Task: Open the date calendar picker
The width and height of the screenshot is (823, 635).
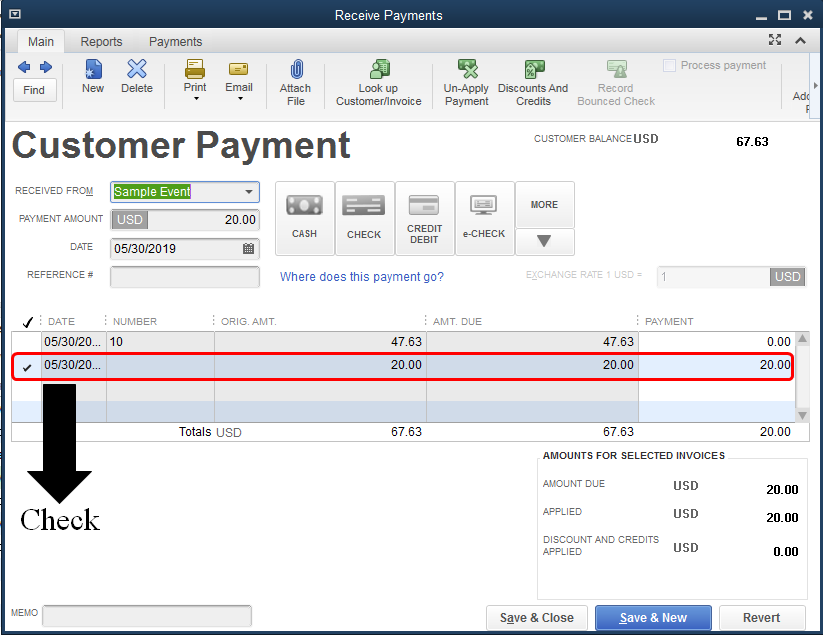Action: (249, 248)
